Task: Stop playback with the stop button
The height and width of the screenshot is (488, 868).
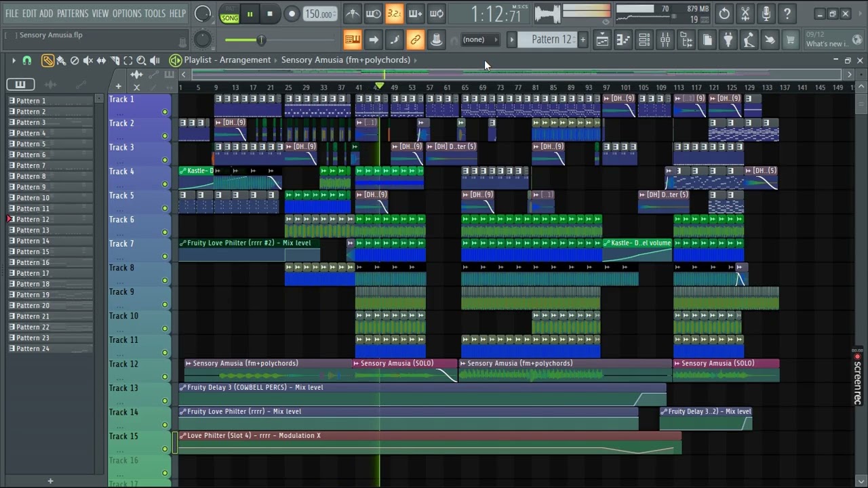Action: tap(270, 14)
